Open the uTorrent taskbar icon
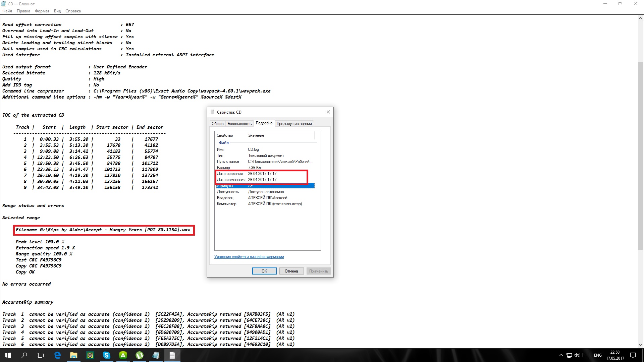 140,355
